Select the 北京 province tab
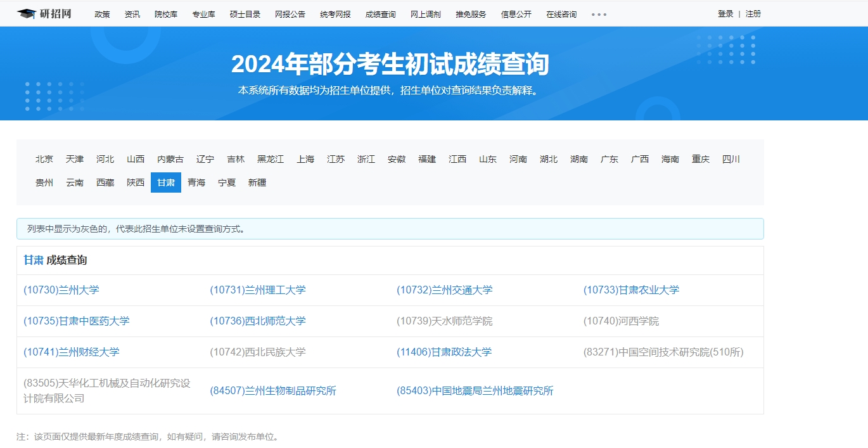The width and height of the screenshot is (868, 448). pos(44,159)
